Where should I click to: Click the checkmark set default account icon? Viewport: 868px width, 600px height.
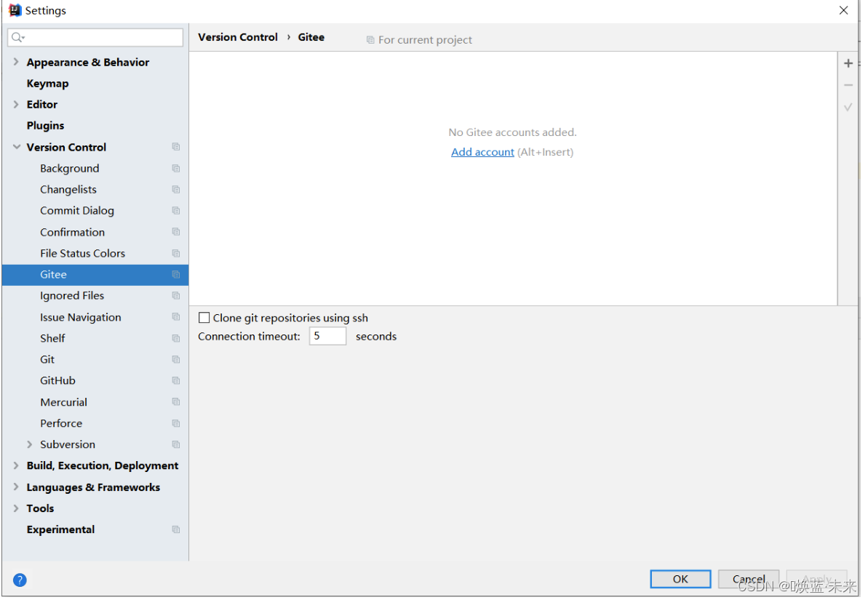(848, 107)
